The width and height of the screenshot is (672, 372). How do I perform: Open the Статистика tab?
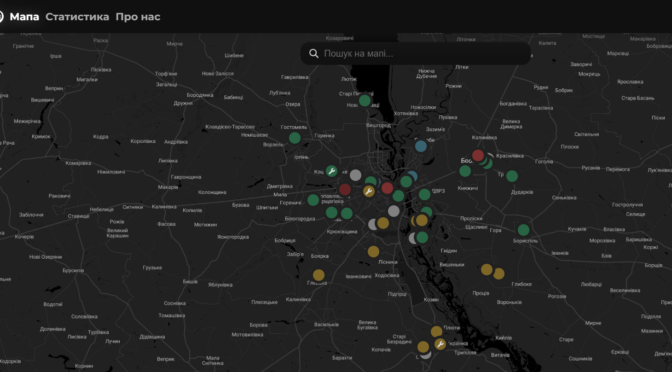click(77, 17)
